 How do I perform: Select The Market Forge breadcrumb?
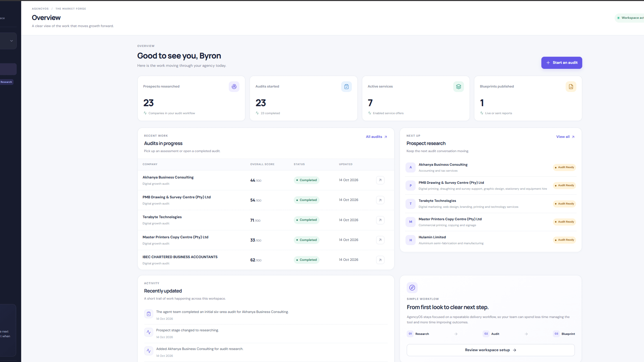[71, 9]
